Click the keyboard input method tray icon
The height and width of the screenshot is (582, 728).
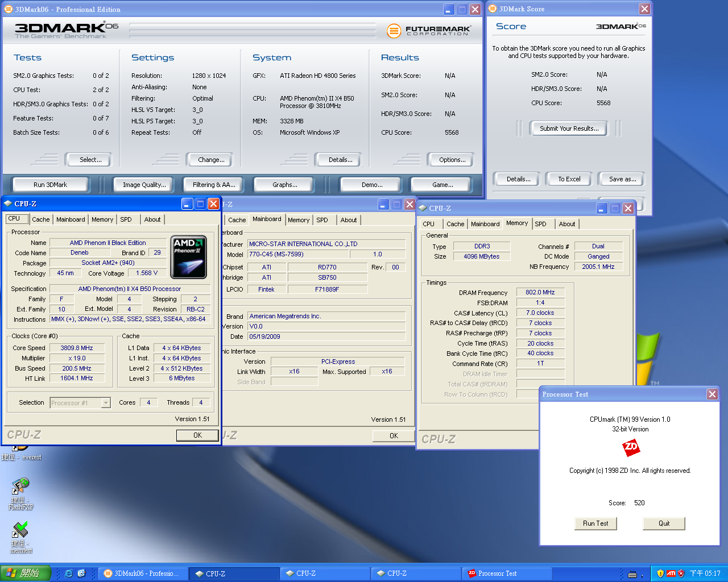(x=632, y=574)
